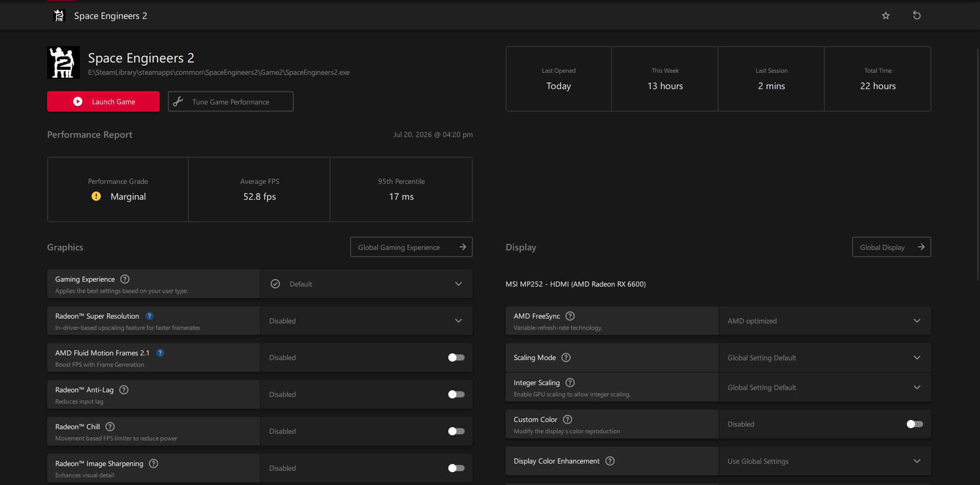
Task: Open Gaming Experience help icon
Action: click(x=125, y=279)
